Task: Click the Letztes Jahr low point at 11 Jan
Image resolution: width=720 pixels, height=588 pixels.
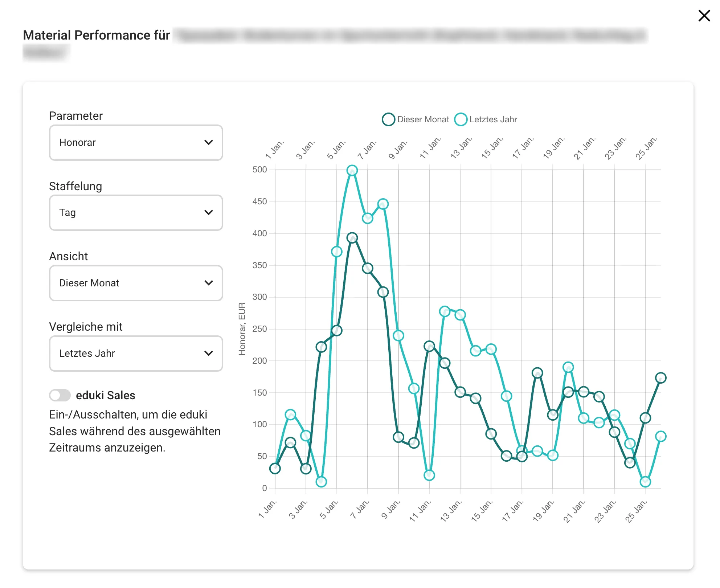Action: pyautogui.click(x=429, y=475)
